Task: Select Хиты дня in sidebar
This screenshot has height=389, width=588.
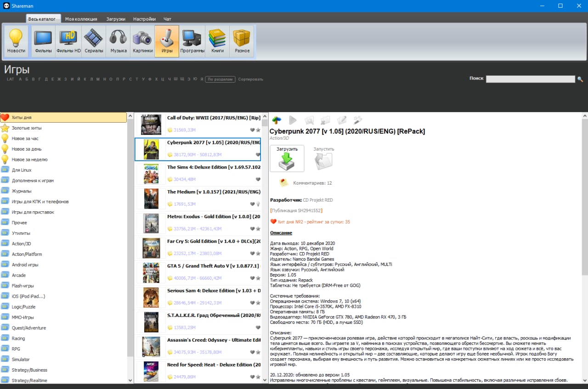Action: click(x=63, y=118)
